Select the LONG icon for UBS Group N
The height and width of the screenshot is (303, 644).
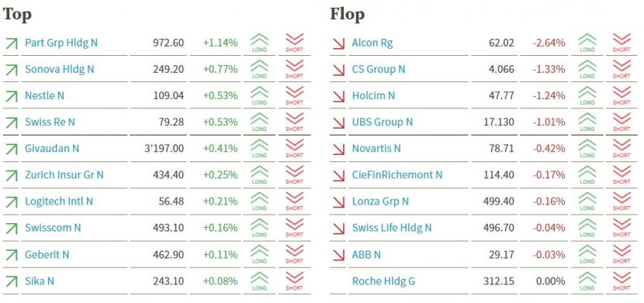pos(587,122)
